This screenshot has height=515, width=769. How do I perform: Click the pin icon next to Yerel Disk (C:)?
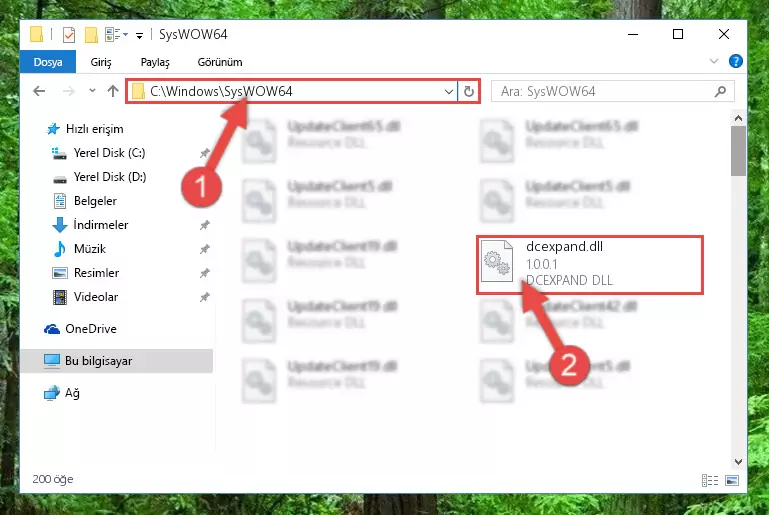click(x=205, y=154)
